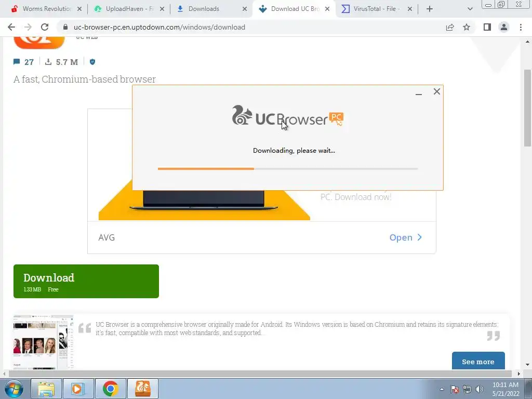The height and width of the screenshot is (399, 532).
Task: Open the UC Browser screenshot thumbnail
Action: (x=44, y=342)
